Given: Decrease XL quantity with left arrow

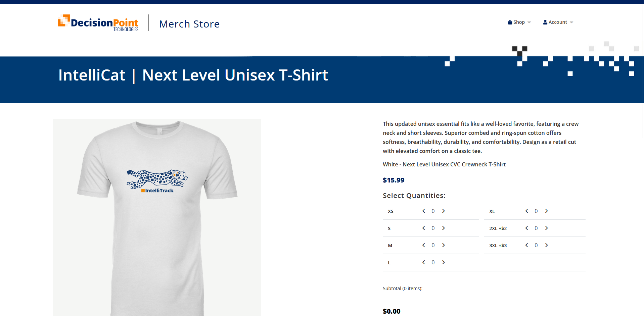Looking at the screenshot, I should 527,211.
